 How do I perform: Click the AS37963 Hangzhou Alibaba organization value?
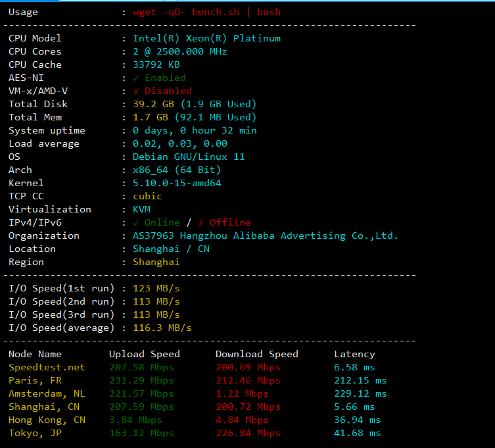click(x=266, y=236)
